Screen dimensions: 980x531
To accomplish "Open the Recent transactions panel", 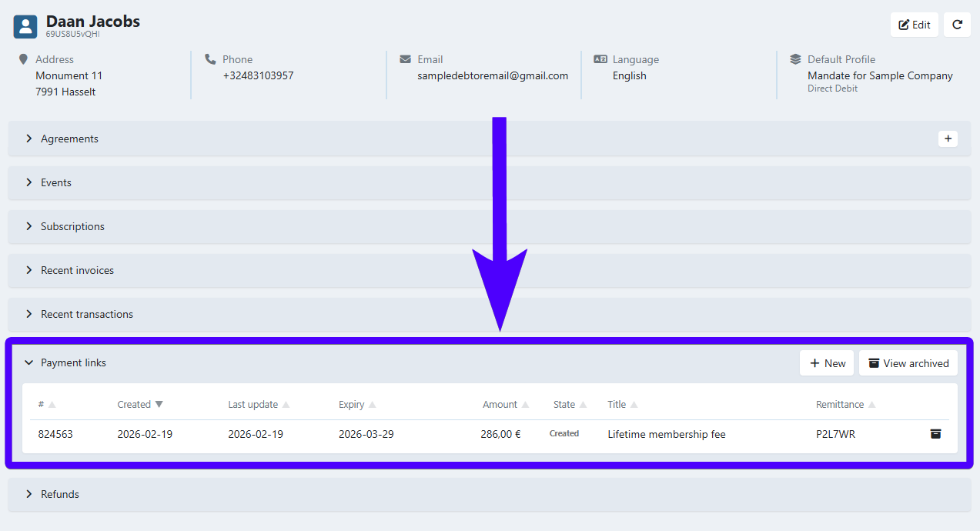I will 86,314.
